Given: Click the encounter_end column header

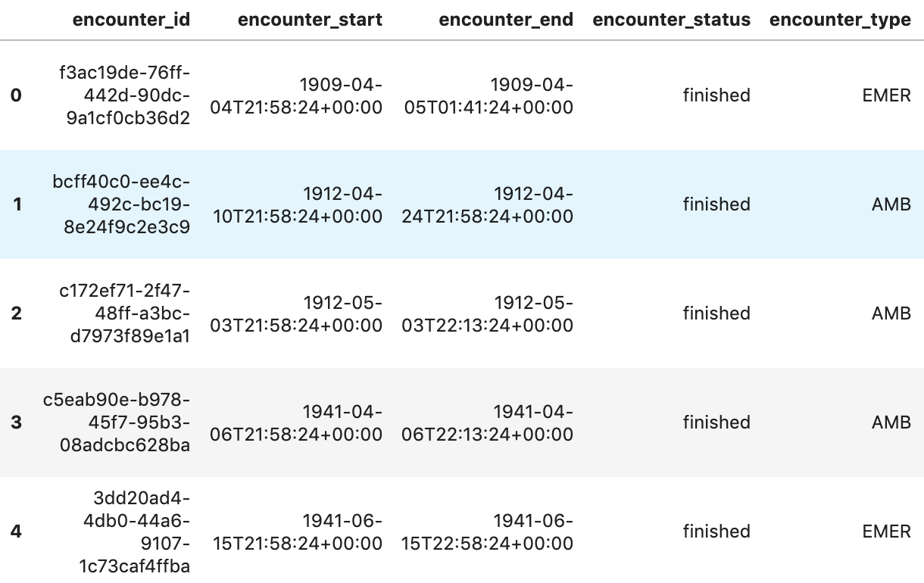Looking at the screenshot, I should [x=506, y=20].
